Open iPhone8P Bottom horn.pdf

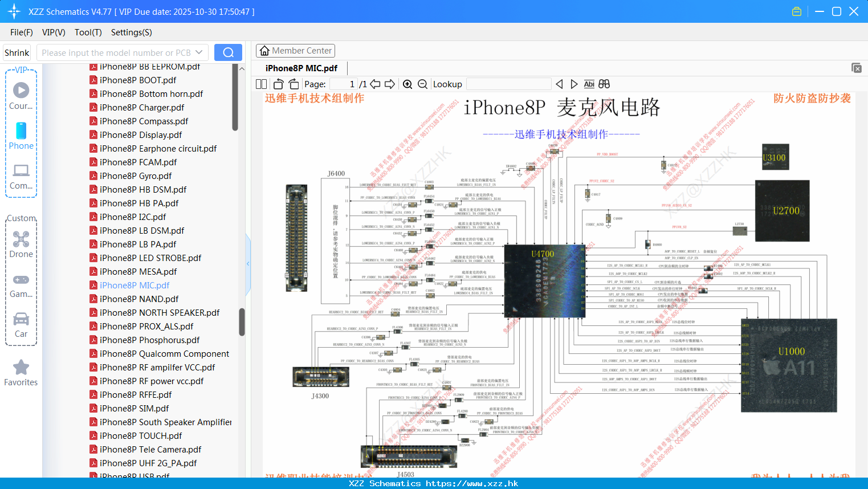click(151, 94)
